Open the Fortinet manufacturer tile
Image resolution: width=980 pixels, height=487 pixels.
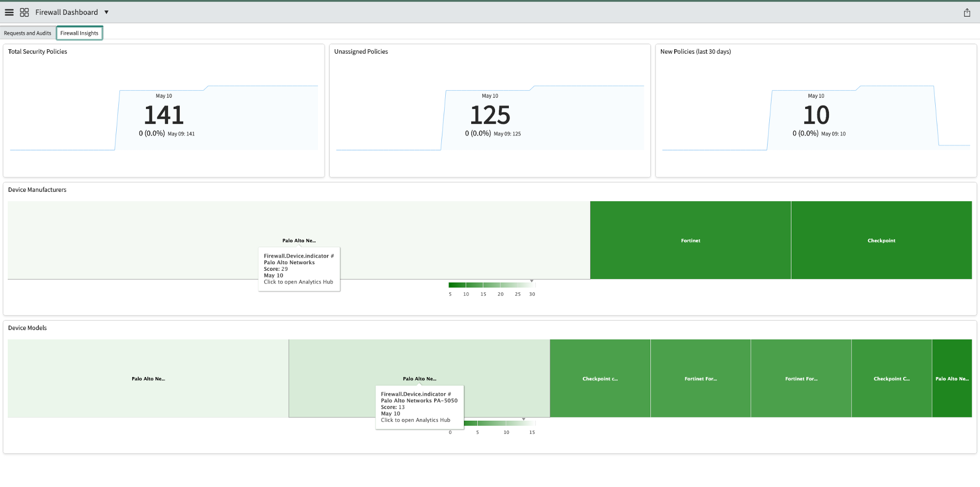click(x=690, y=240)
